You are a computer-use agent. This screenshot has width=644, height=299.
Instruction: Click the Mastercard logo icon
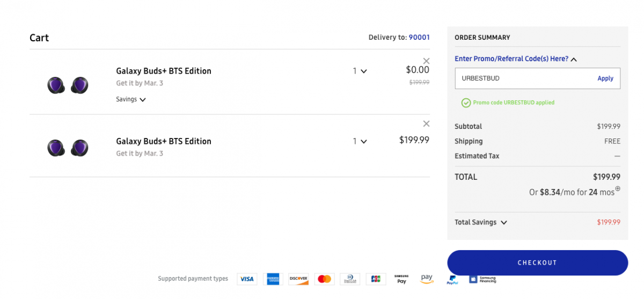(324, 279)
